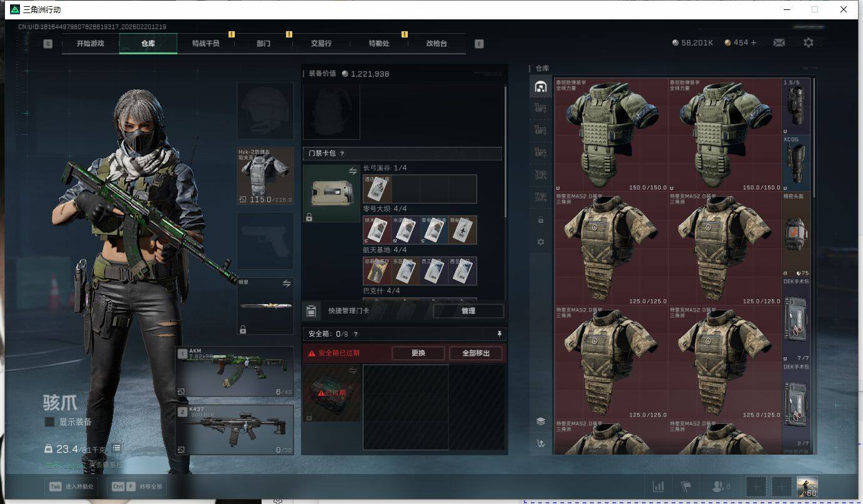Click the empty helmet slot

click(265, 110)
